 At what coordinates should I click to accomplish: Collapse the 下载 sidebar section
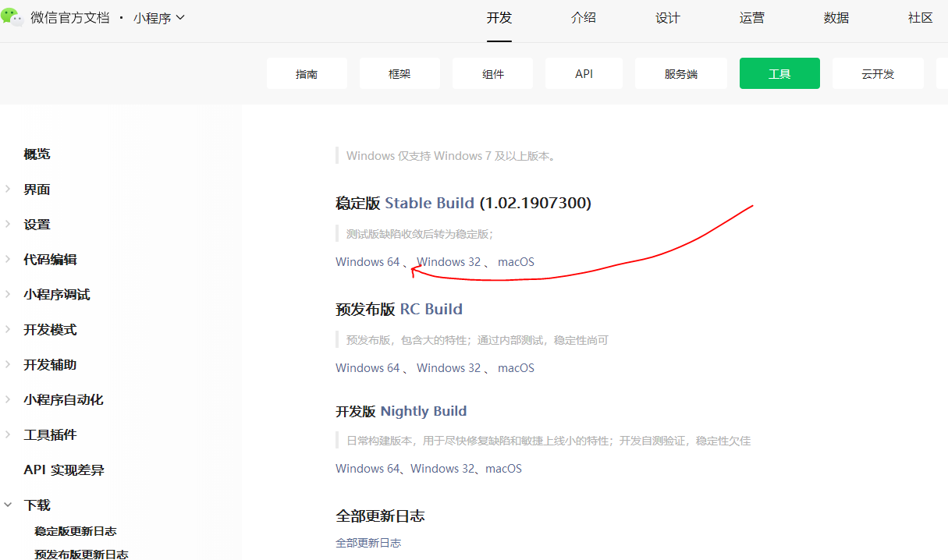pyautogui.click(x=37, y=505)
